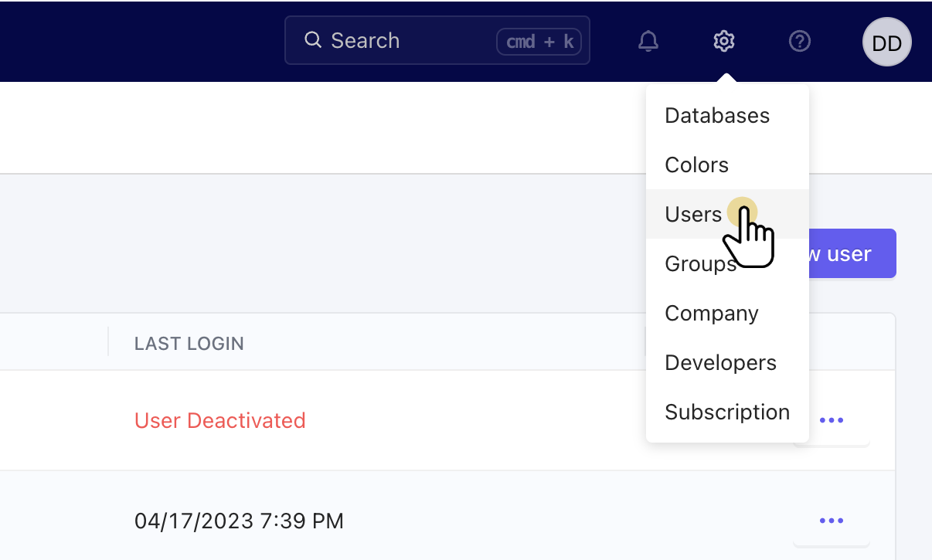Image resolution: width=932 pixels, height=560 pixels.
Task: Select Developers in the settings menu
Action: [720, 363]
